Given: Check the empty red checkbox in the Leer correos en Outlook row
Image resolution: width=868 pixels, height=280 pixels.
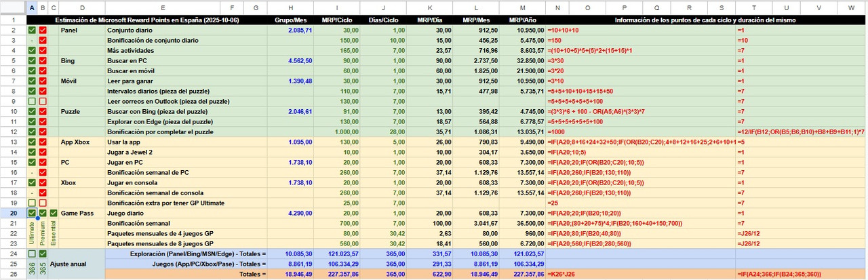Looking at the screenshot, I should [43, 102].
